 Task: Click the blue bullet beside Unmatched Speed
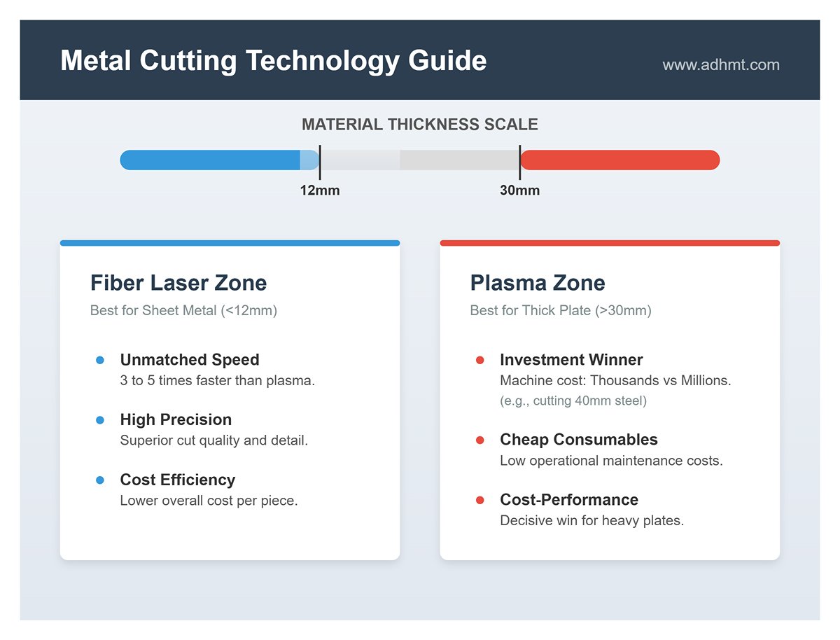(x=99, y=360)
